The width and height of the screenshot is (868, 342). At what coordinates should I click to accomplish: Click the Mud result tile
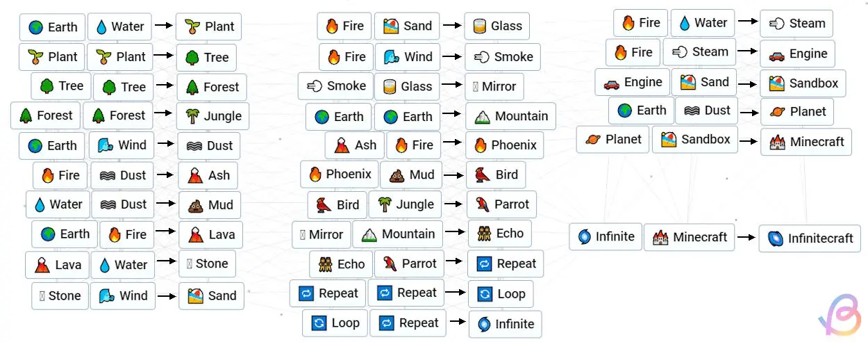pyautogui.click(x=210, y=206)
